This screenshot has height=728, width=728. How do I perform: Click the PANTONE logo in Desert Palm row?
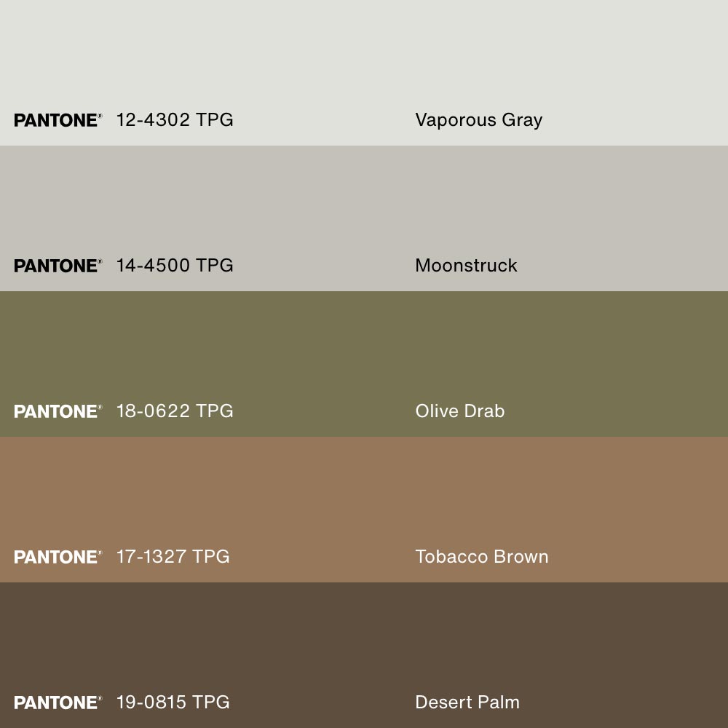pyautogui.click(x=58, y=703)
